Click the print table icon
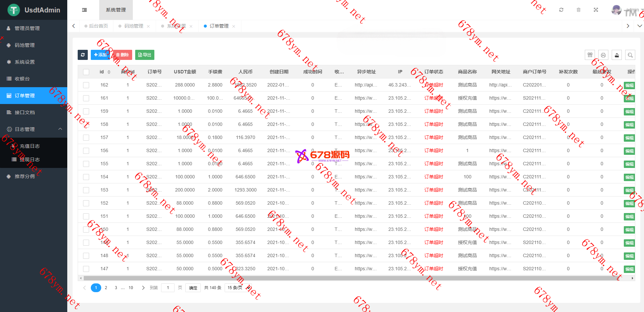The width and height of the screenshot is (644, 312). coord(603,55)
